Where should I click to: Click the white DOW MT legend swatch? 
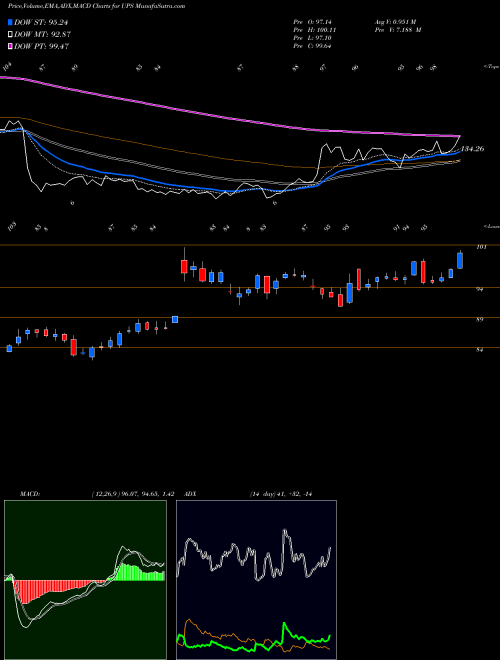coord(11,35)
